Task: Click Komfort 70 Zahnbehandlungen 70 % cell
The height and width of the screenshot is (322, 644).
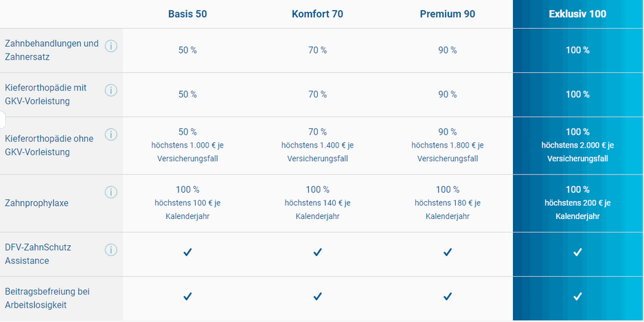Action: tap(317, 50)
